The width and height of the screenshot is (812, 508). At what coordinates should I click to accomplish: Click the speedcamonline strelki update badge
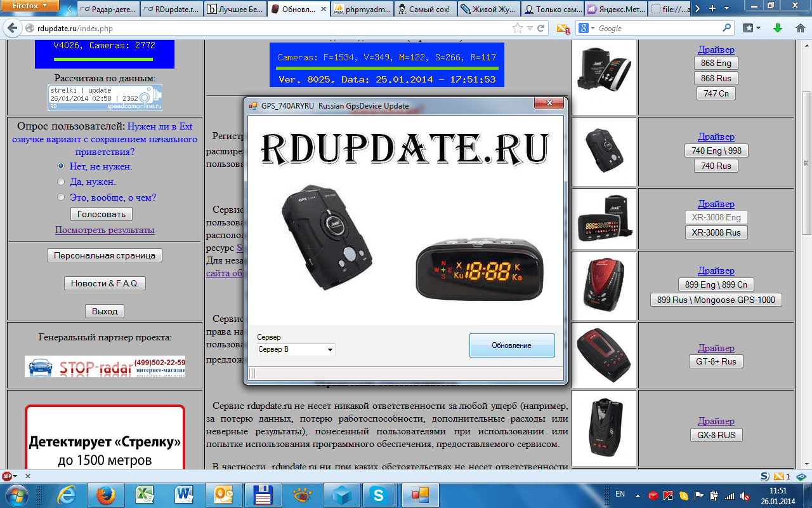[x=105, y=98]
